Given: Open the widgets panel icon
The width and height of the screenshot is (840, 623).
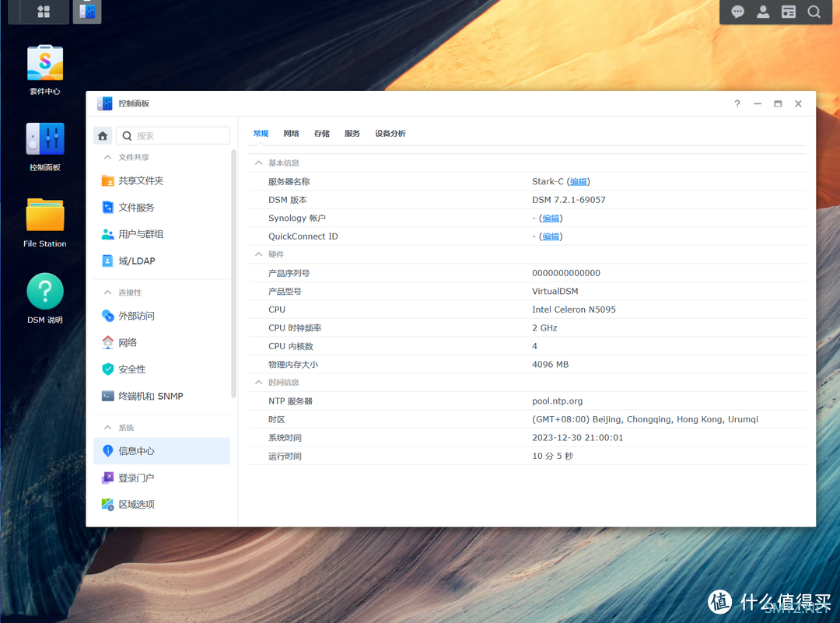Looking at the screenshot, I should [x=788, y=12].
